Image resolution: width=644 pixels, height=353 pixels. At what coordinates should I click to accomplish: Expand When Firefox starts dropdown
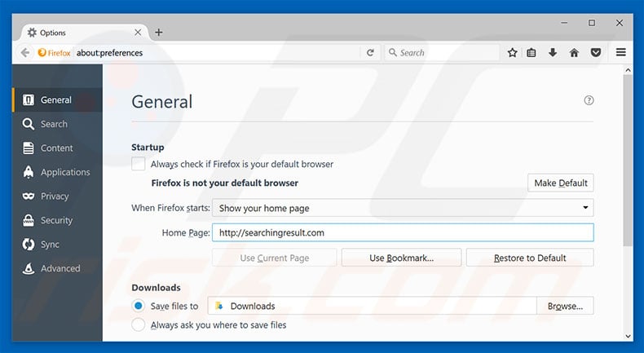tap(403, 208)
